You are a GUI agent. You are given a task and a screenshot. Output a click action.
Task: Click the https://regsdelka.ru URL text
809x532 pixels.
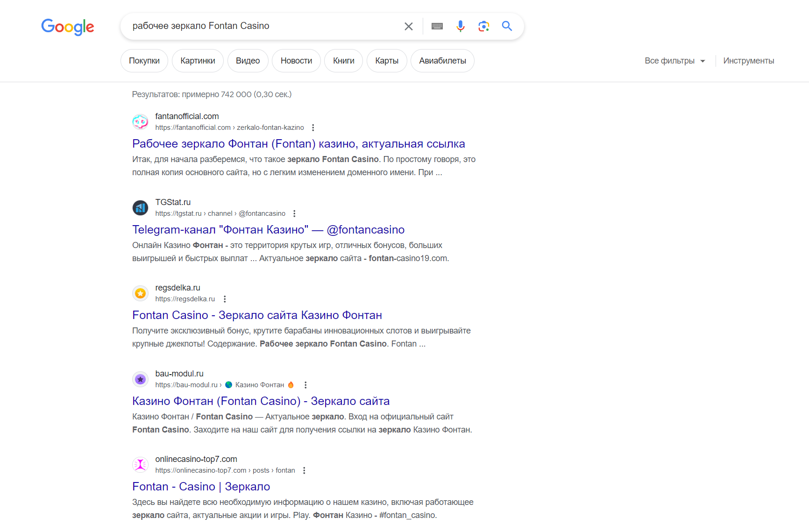pos(185,299)
